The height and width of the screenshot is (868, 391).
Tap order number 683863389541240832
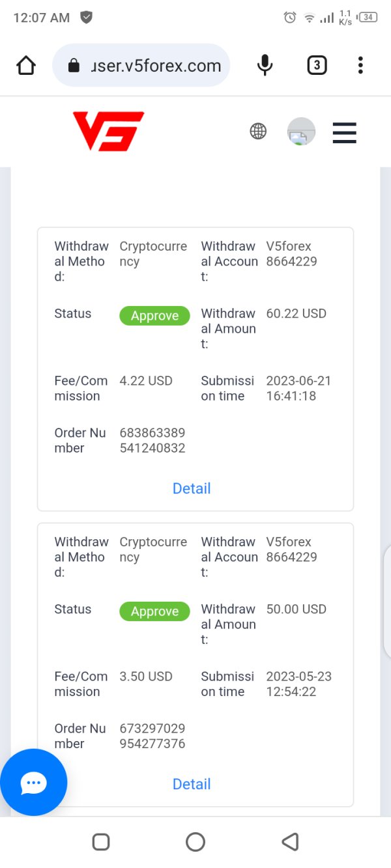[x=152, y=440]
